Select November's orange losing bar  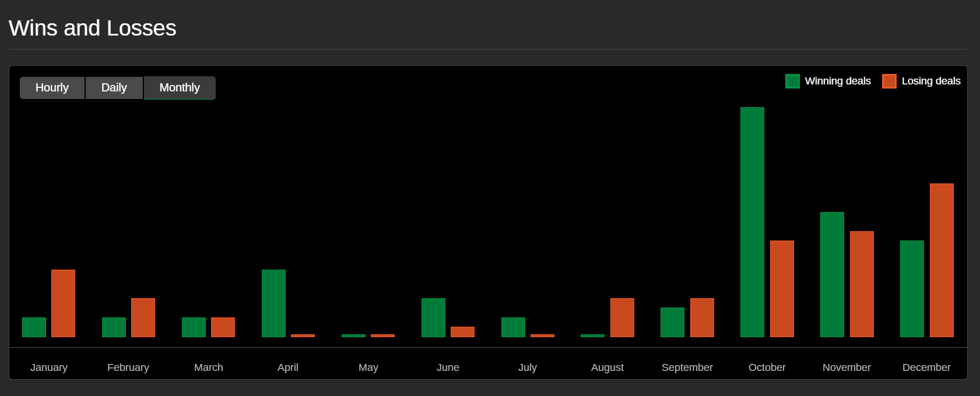pos(862,284)
